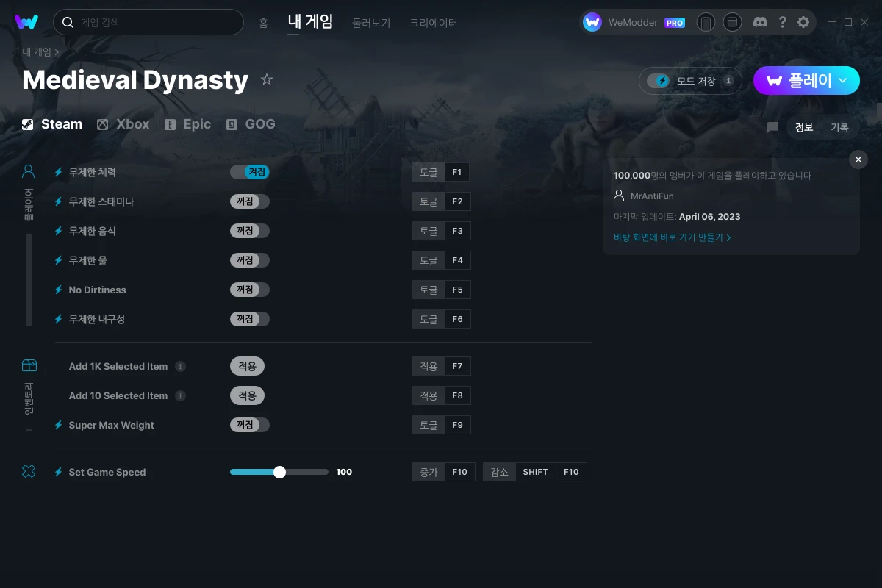Change the F4 hotkey for 무제한 물
This screenshot has height=588, width=882.
coord(441,260)
